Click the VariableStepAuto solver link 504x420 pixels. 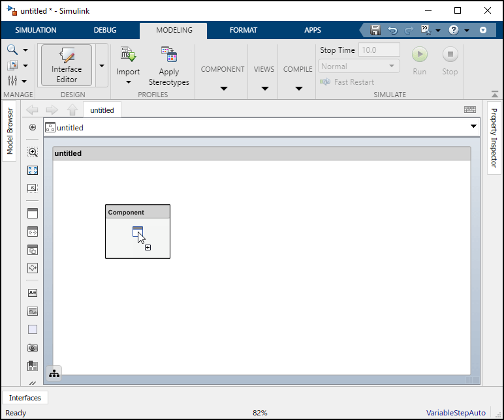[x=456, y=413]
